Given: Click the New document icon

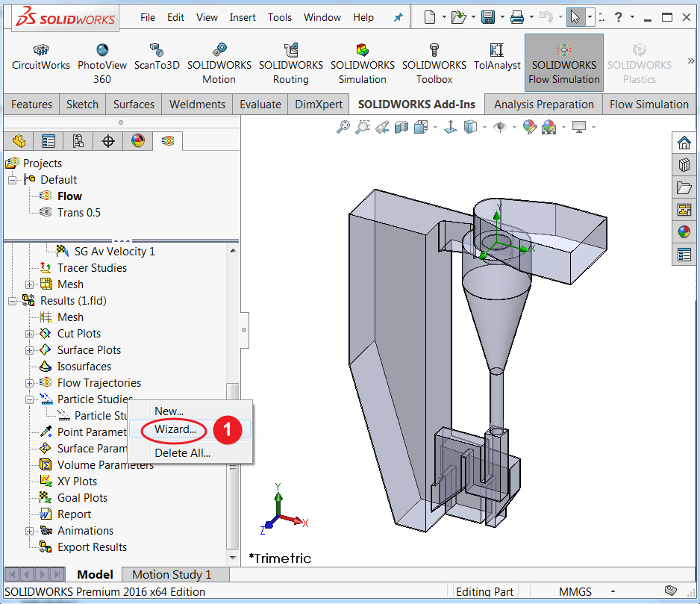Looking at the screenshot, I should 429,17.
